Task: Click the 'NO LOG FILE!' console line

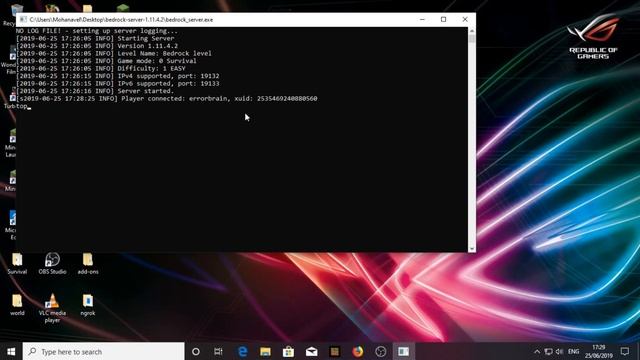Action: [97, 31]
